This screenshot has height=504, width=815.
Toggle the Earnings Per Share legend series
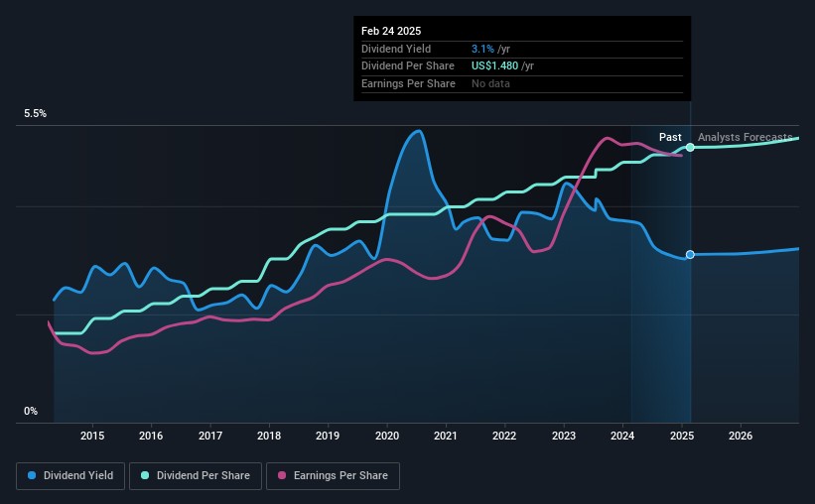[335, 475]
